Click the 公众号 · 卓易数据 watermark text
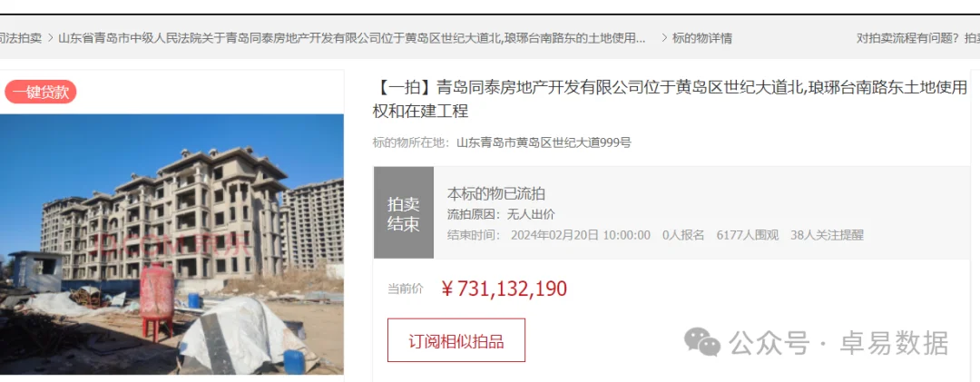The height and width of the screenshot is (382, 980). 838,343
